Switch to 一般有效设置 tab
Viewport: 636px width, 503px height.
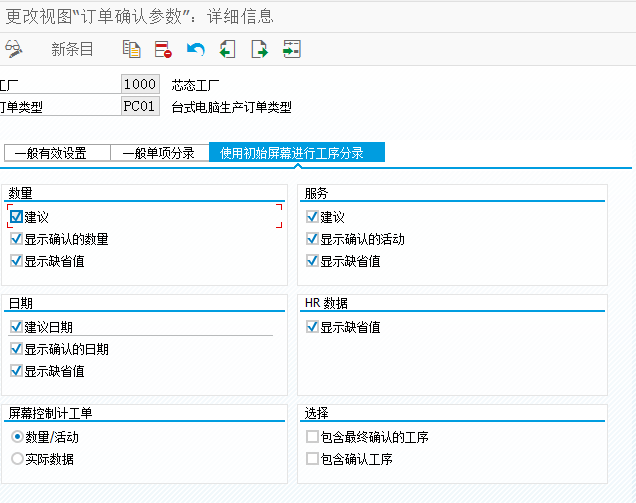[57, 153]
